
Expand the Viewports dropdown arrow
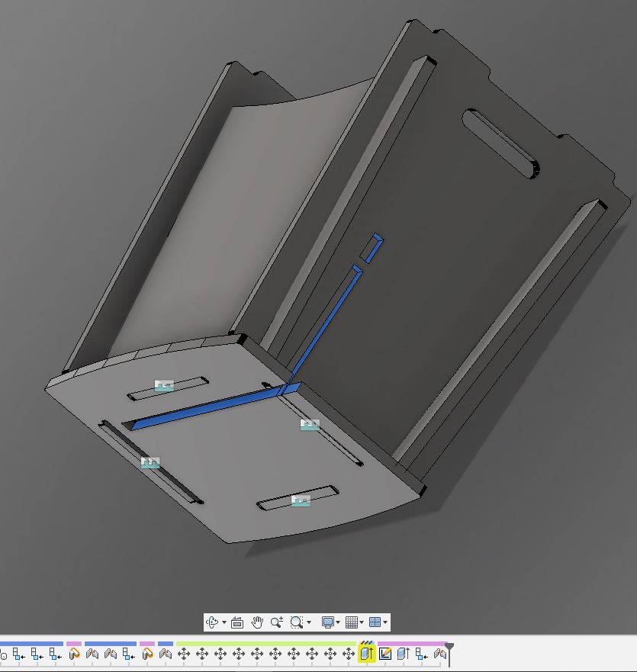coord(385,622)
